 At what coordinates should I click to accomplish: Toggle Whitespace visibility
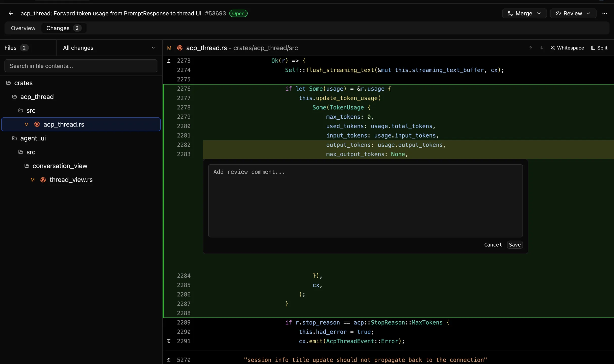point(567,48)
